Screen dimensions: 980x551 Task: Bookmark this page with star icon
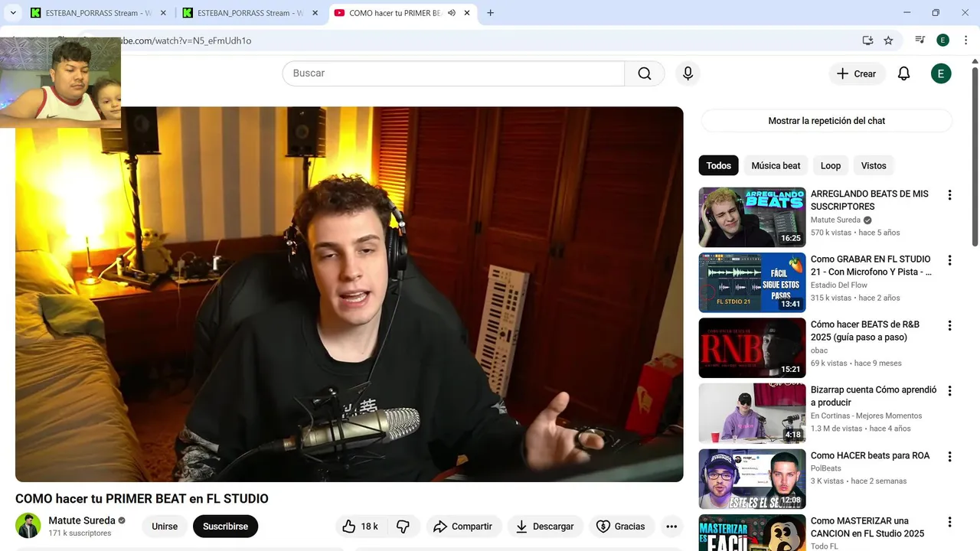[x=888, y=41]
